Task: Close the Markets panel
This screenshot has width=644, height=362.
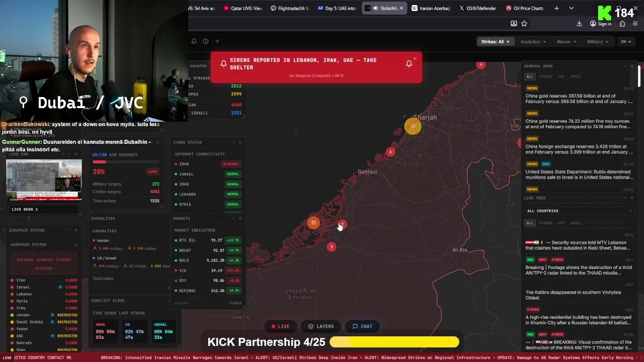Action: click(x=240, y=219)
